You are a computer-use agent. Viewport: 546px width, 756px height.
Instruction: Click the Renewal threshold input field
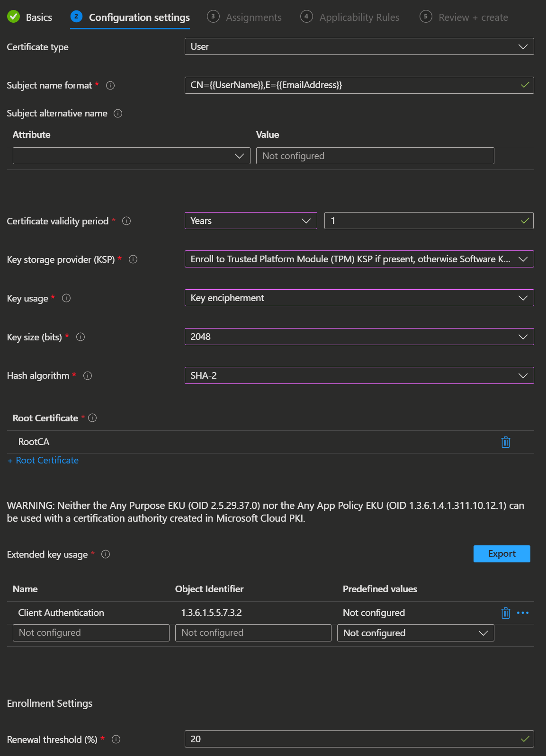click(359, 739)
